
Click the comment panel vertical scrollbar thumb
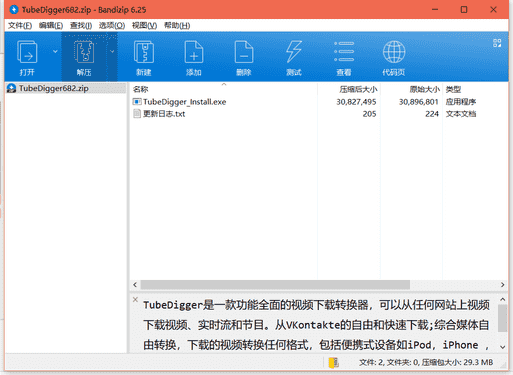[x=503, y=318]
